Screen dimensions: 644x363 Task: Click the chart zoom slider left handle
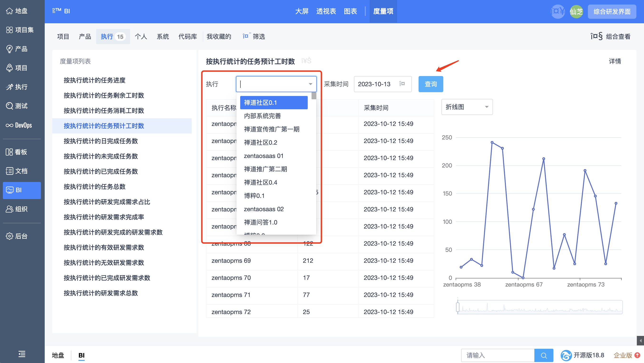[x=458, y=307]
